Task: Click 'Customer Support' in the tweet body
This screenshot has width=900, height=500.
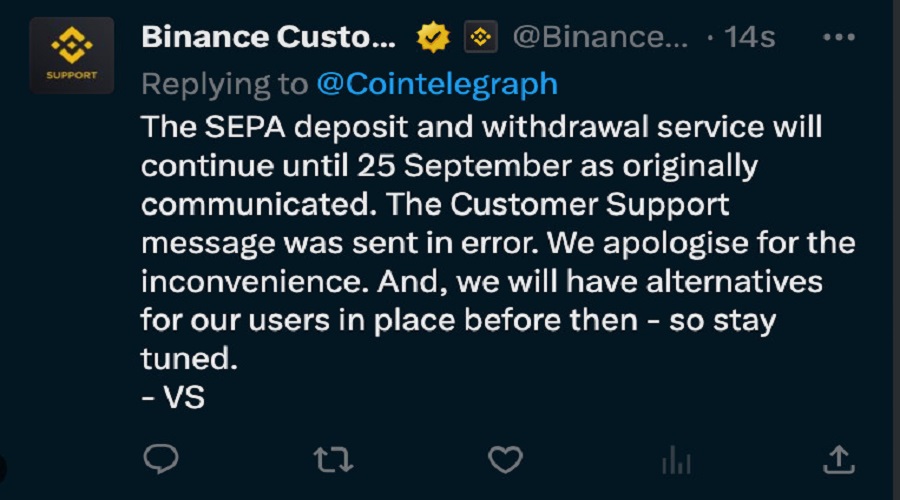Action: point(589,204)
